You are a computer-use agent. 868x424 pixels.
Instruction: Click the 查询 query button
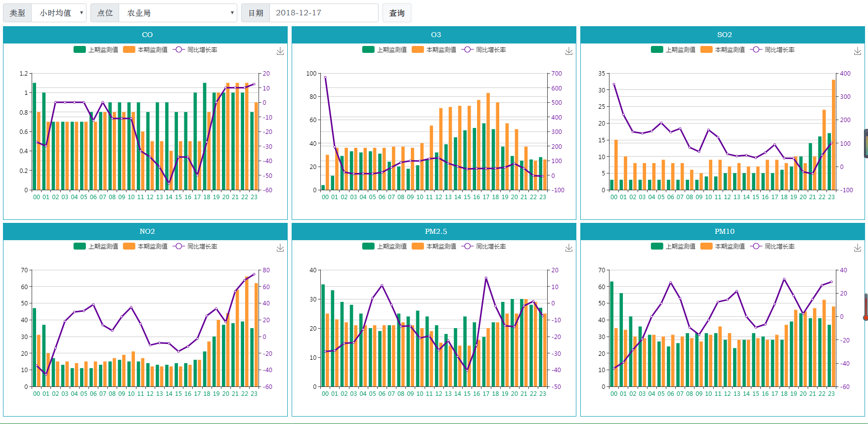[397, 13]
